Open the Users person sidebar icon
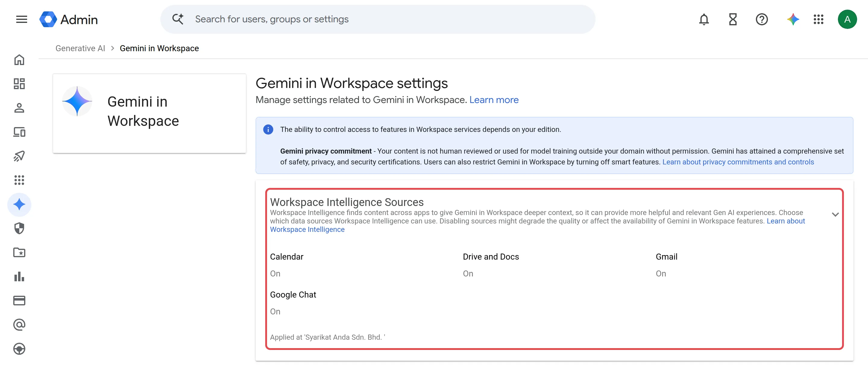 (19, 108)
